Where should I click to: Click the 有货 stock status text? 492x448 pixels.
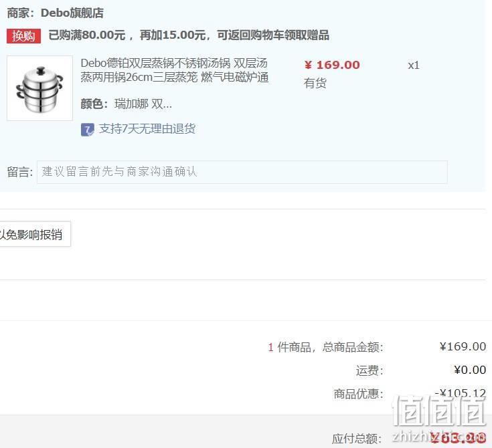[x=315, y=83]
